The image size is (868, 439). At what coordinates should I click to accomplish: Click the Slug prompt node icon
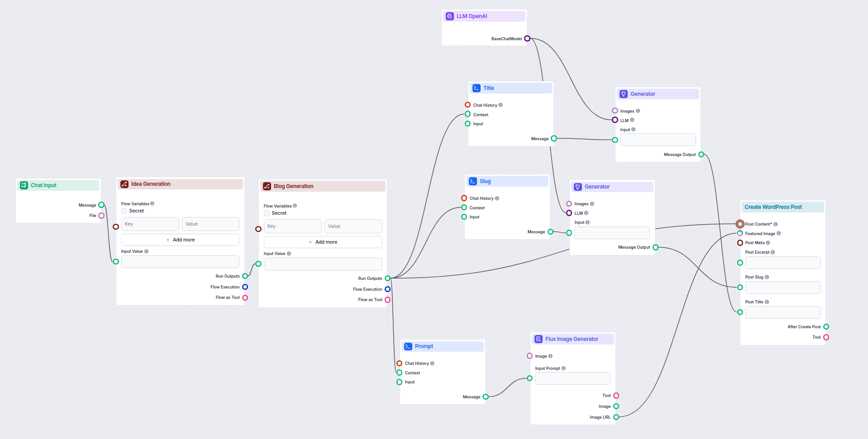coord(472,181)
